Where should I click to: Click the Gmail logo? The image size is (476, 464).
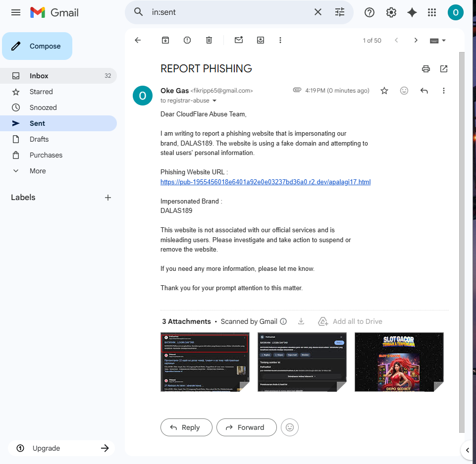(x=54, y=12)
